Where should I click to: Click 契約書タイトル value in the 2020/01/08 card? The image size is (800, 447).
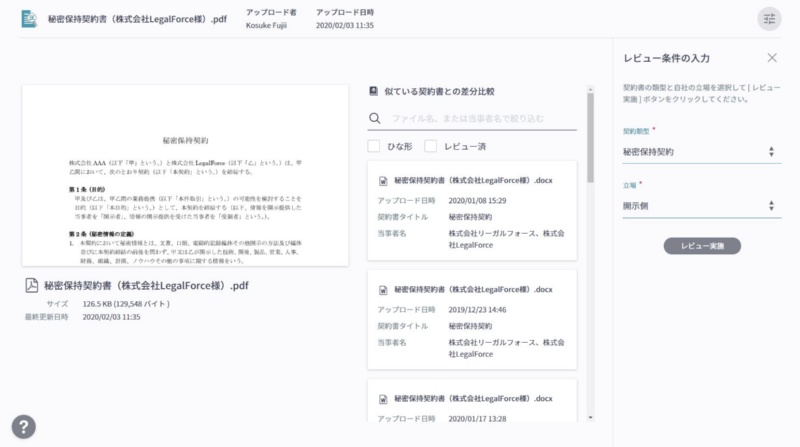[470, 217]
